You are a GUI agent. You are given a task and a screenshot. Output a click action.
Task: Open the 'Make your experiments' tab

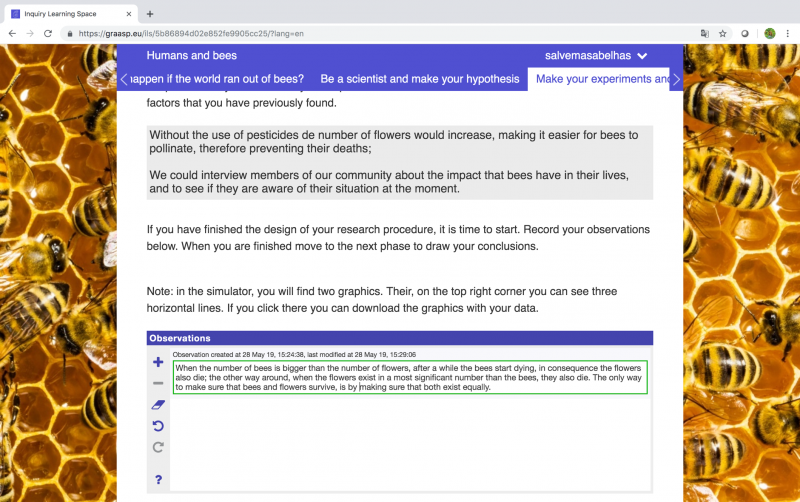[x=598, y=79]
